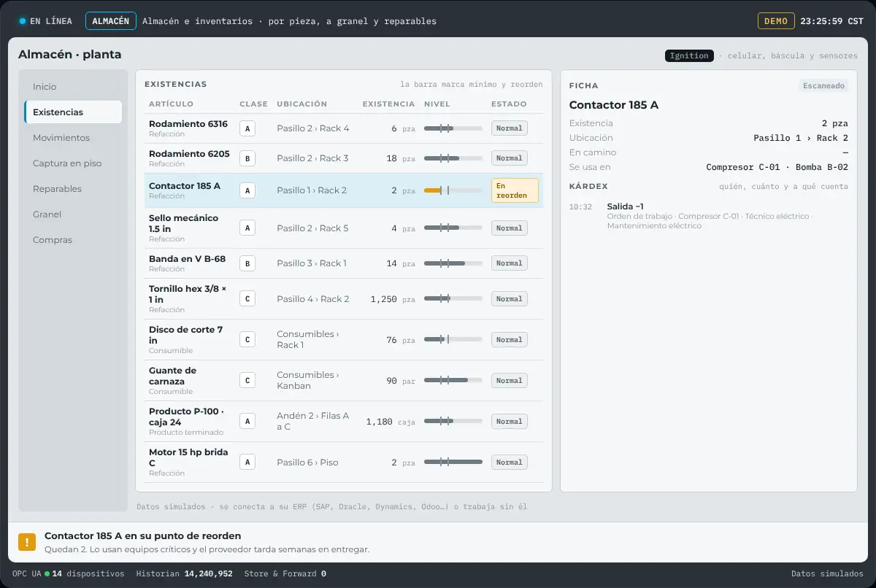Select Producto P-100 · caja 24

(x=186, y=417)
